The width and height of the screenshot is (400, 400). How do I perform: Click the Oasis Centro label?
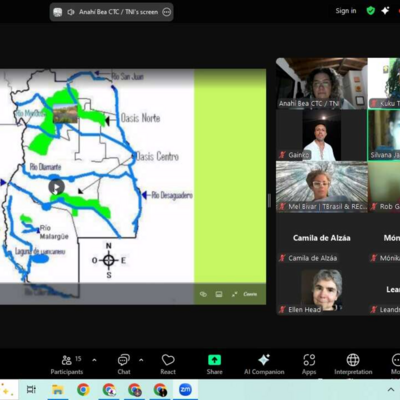[x=157, y=156]
